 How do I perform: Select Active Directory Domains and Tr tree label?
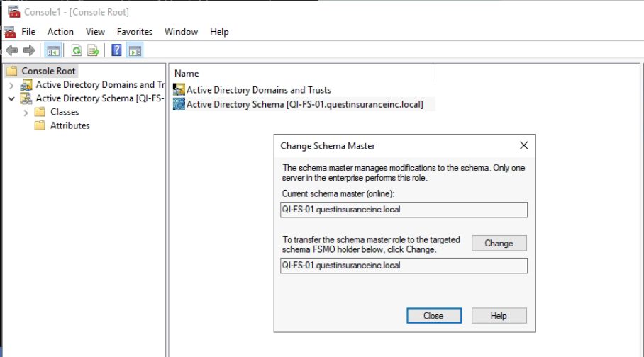tap(100, 85)
